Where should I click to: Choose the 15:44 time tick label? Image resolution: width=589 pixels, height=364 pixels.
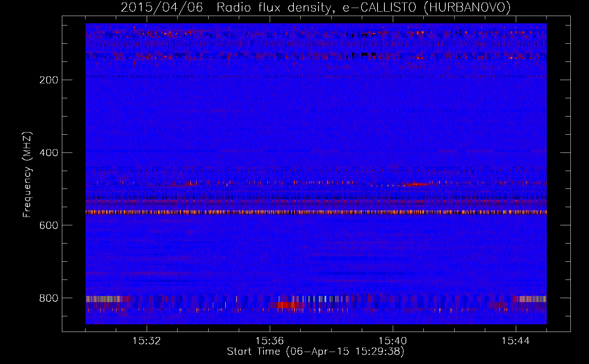[x=516, y=341]
